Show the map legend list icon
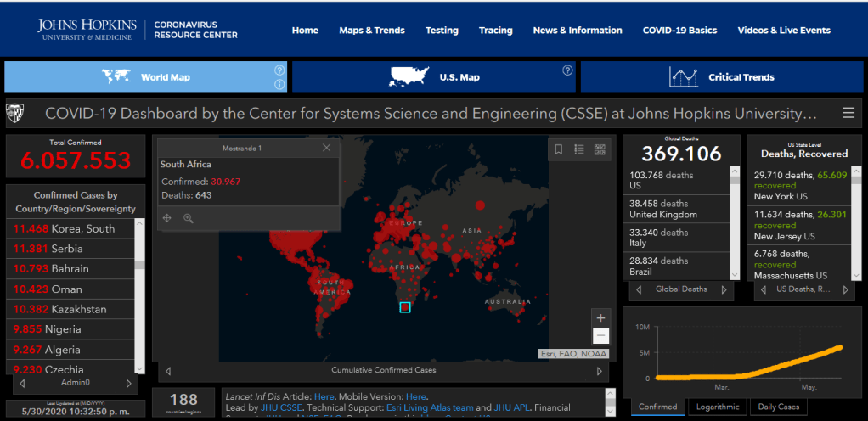Viewport: 868px width, 421px height. click(x=579, y=149)
